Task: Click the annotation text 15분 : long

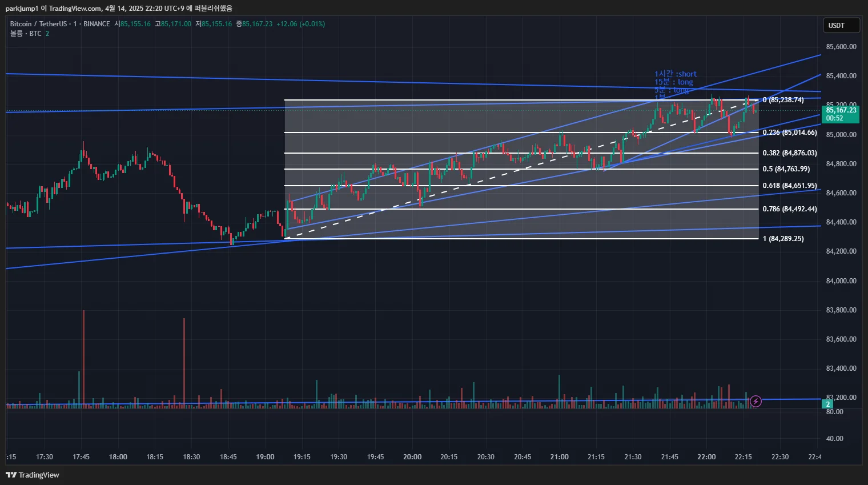Action: [674, 82]
